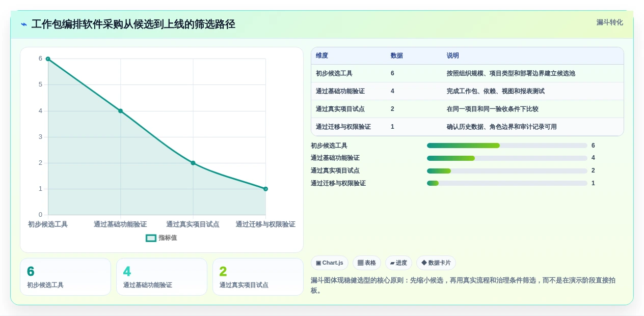Click the summary paragraph starting with 漏斗图体现

[463, 285]
